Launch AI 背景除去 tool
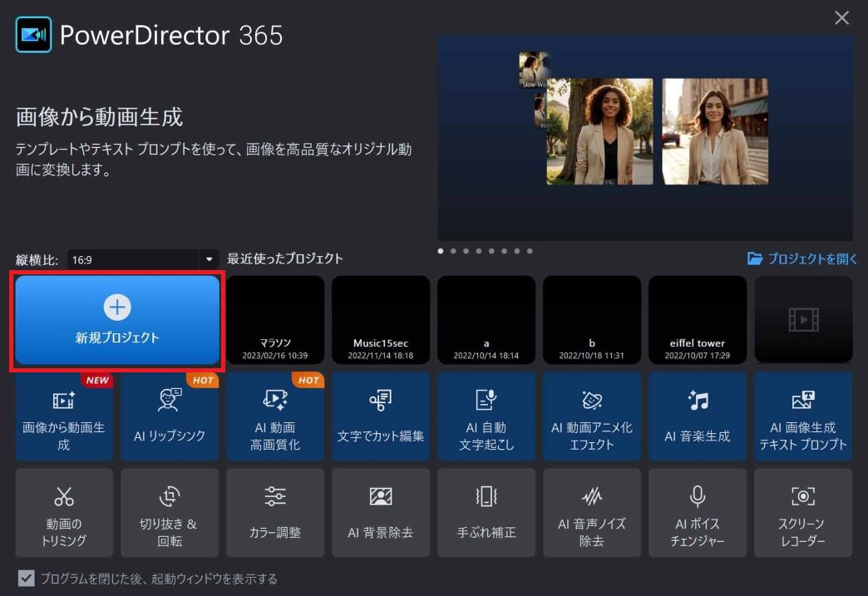This screenshot has width=868, height=596. pyautogui.click(x=381, y=513)
